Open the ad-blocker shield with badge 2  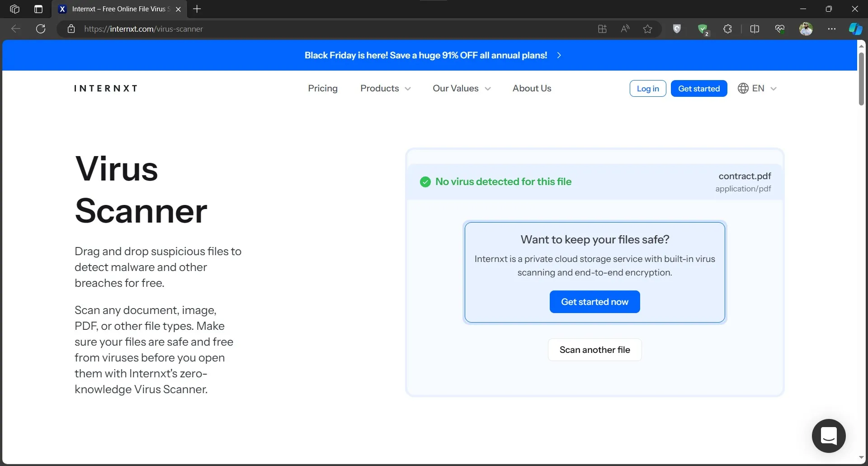(703, 29)
